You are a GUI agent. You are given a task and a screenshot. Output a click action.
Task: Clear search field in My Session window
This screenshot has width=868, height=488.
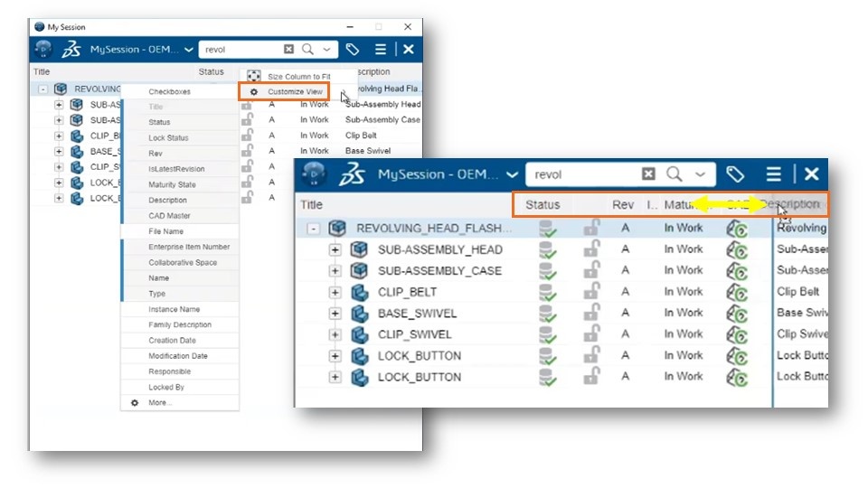[289, 49]
